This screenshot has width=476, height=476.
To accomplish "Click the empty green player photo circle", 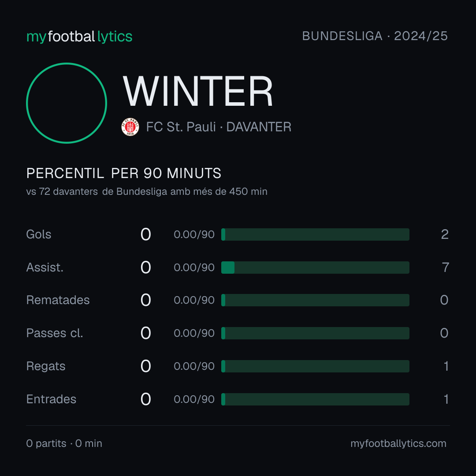I will tap(67, 103).
